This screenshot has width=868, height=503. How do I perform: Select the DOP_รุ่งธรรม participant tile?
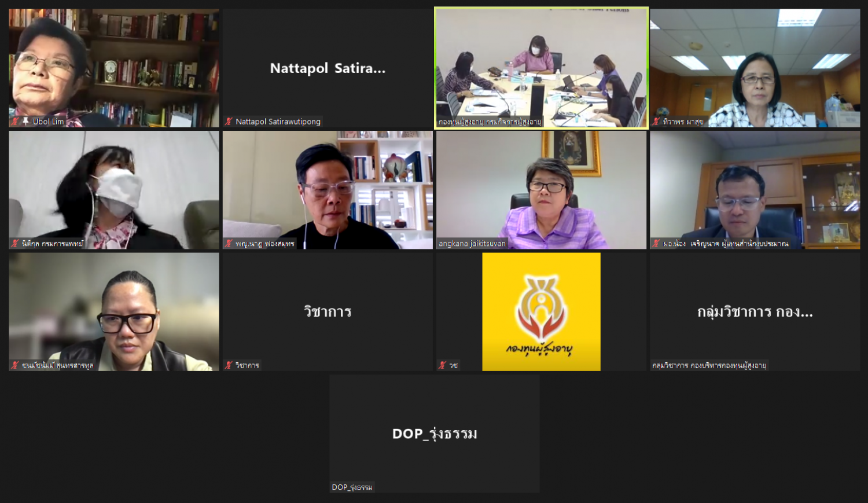435,434
